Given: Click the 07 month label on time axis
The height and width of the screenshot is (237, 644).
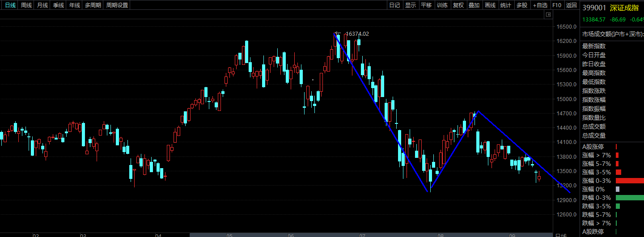Looking at the screenshot, I should tap(362, 235).
